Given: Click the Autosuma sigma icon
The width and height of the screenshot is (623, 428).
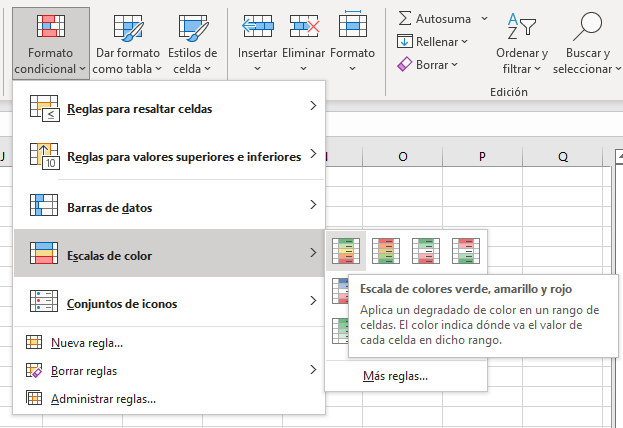Looking at the screenshot, I should click(x=405, y=18).
